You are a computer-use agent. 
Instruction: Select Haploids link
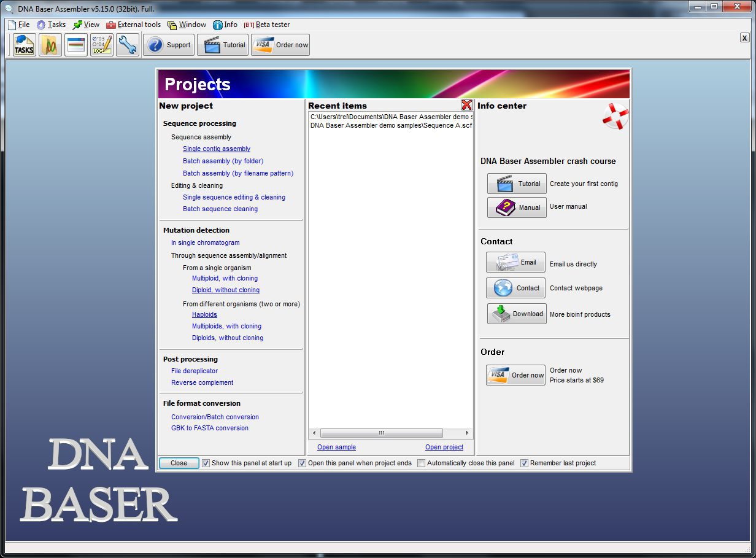coord(204,314)
